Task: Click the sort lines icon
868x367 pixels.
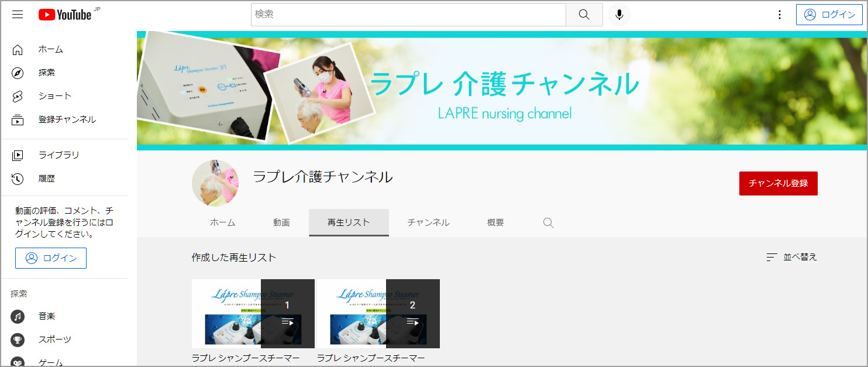Action: point(772,257)
